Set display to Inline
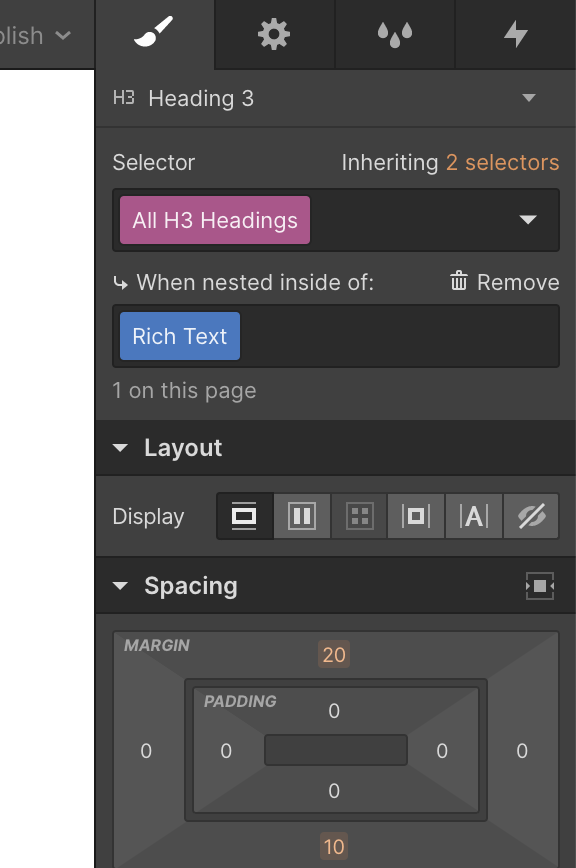This screenshot has height=868, width=576. tap(473, 516)
